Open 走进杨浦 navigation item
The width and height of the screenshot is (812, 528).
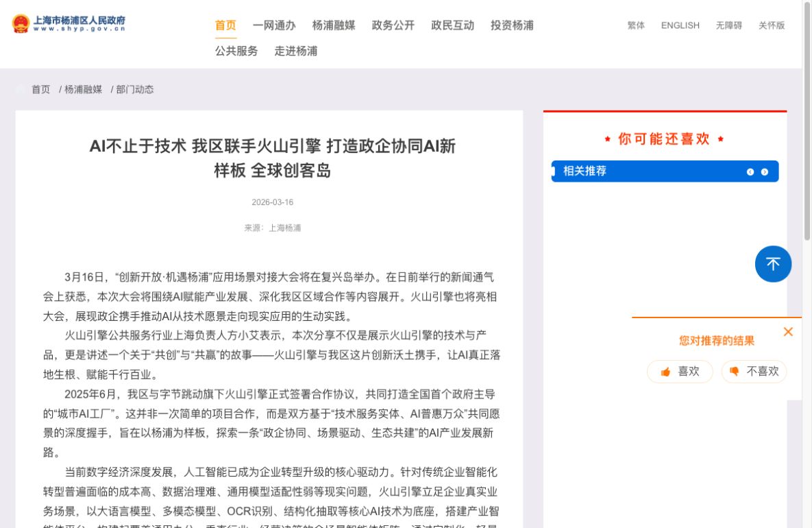point(296,51)
